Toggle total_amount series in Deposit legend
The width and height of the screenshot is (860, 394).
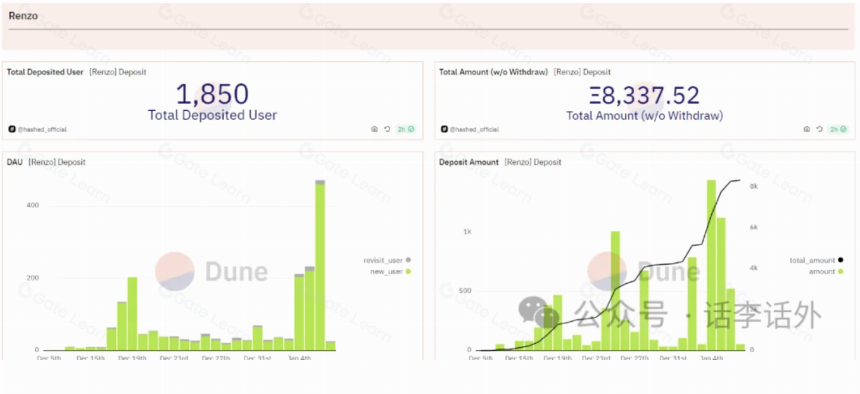click(x=816, y=260)
